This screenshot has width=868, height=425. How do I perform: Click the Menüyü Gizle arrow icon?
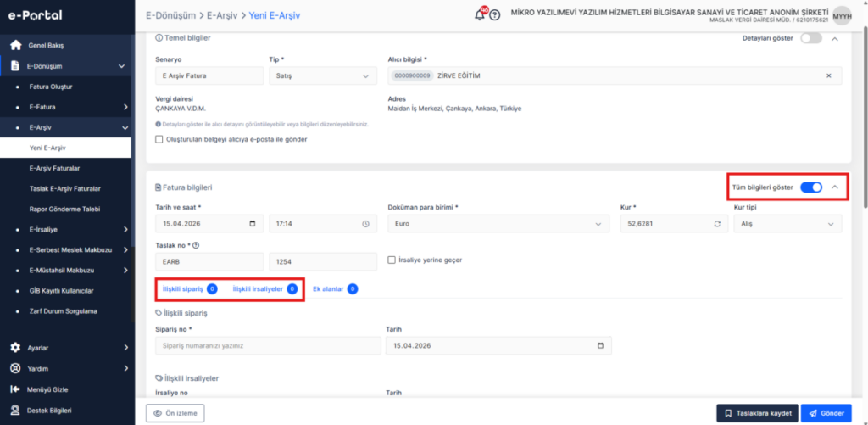click(x=16, y=389)
